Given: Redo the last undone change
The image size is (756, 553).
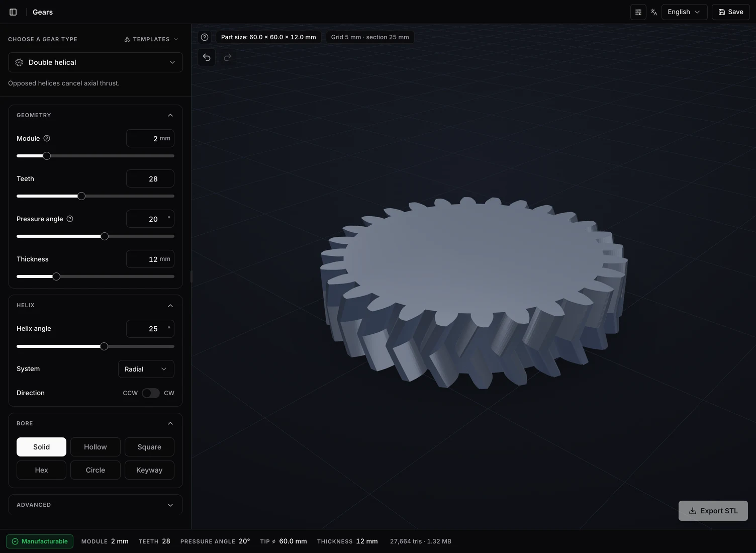Looking at the screenshot, I should [228, 57].
